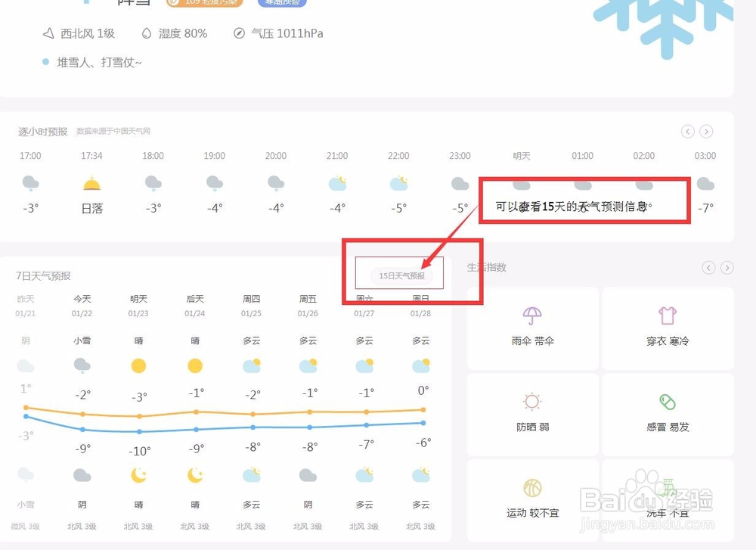Click the pressure gauge icon beside 气压 1011hPa
This screenshot has width=756, height=550.
coord(240,33)
